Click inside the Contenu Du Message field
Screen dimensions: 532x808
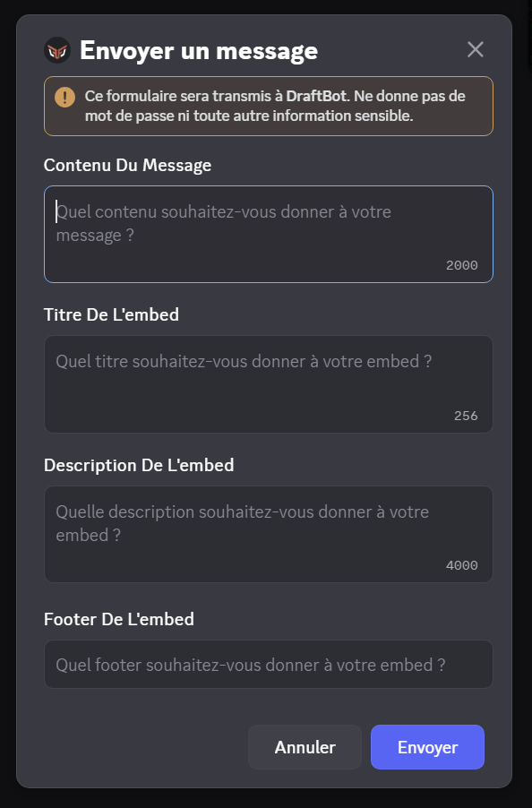[x=268, y=222]
